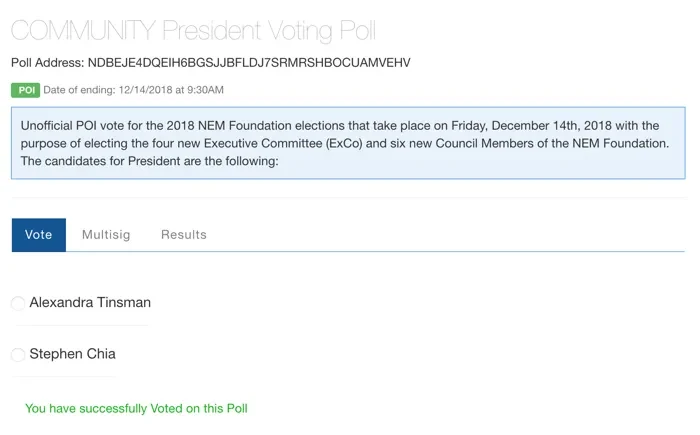
Task: Click "The candidates for President" sentence
Action: click(150, 161)
